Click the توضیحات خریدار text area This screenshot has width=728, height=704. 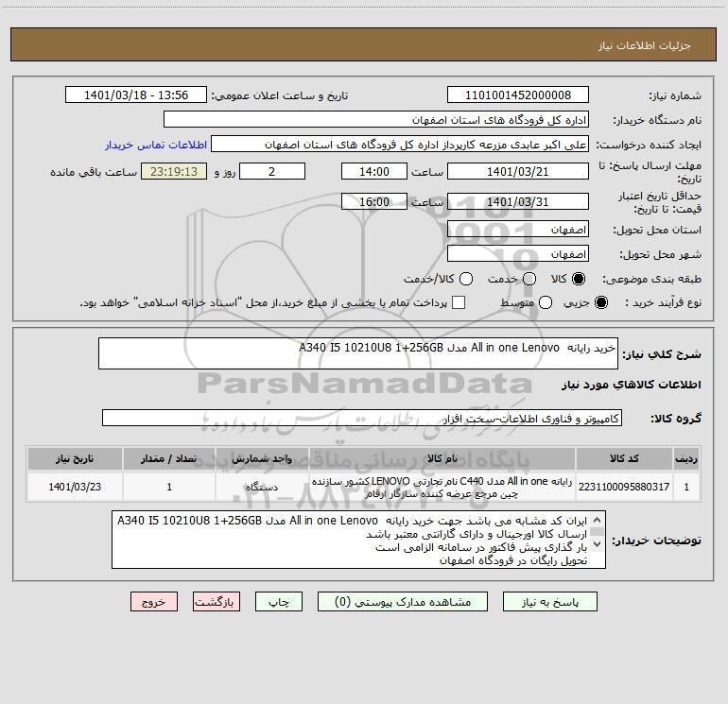[358, 540]
